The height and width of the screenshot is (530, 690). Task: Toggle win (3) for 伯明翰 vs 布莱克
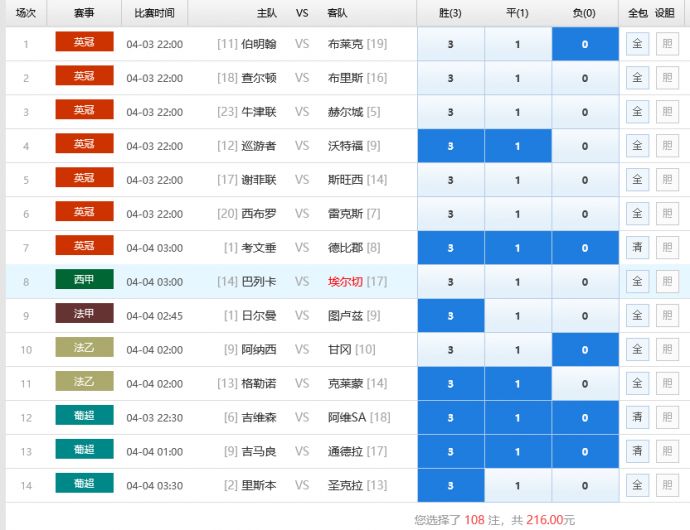[450, 44]
